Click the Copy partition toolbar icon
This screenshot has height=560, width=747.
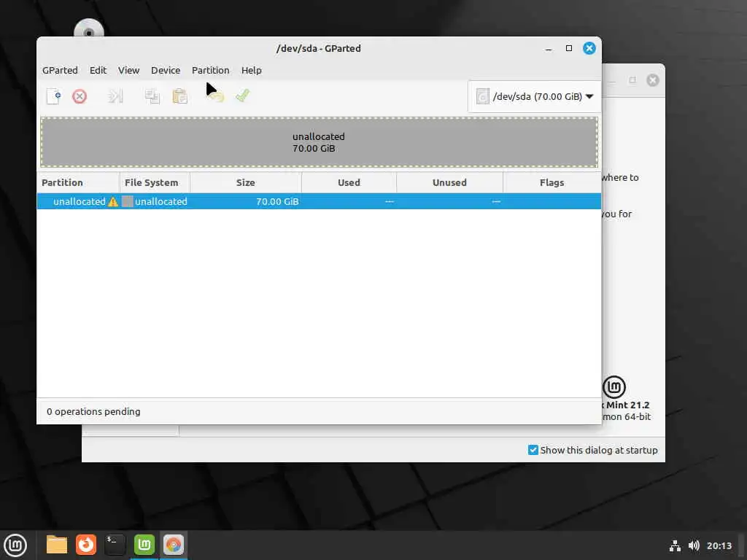[152, 97]
